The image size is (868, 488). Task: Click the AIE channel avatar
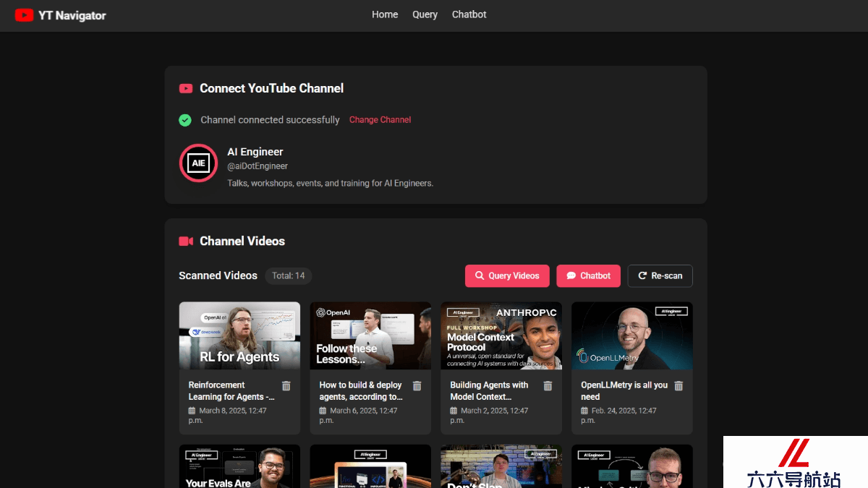coord(198,163)
